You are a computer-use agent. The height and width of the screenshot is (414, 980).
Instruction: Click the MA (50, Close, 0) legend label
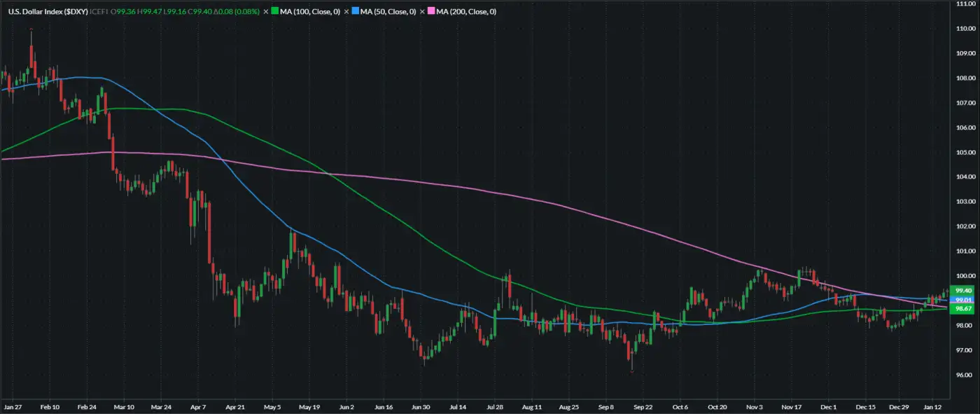(388, 12)
